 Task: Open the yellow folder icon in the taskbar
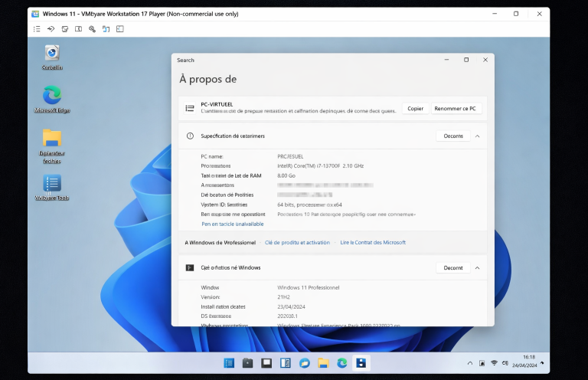[323, 362]
